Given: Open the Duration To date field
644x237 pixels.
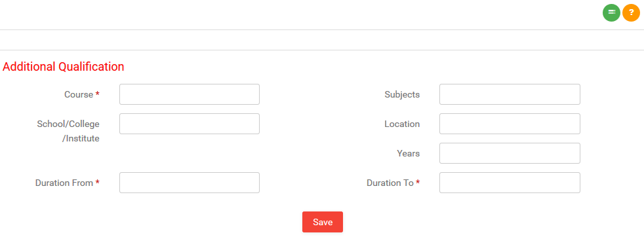Looking at the screenshot, I should pyautogui.click(x=510, y=183).
